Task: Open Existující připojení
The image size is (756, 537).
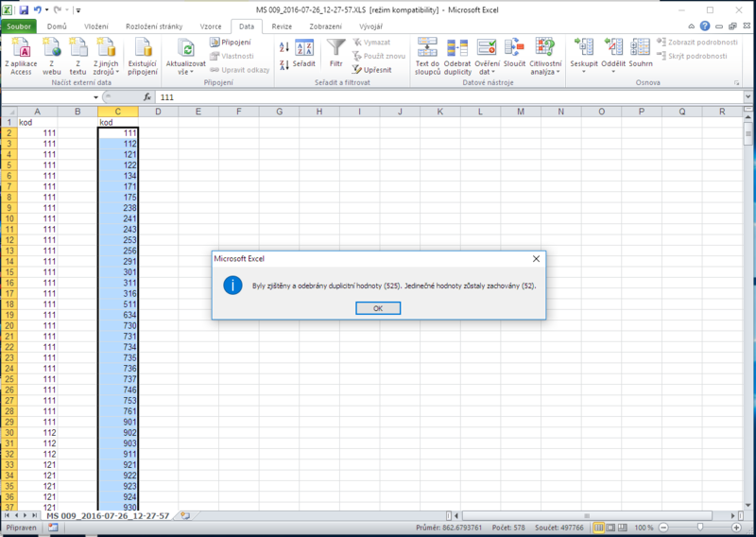Action: click(143, 57)
